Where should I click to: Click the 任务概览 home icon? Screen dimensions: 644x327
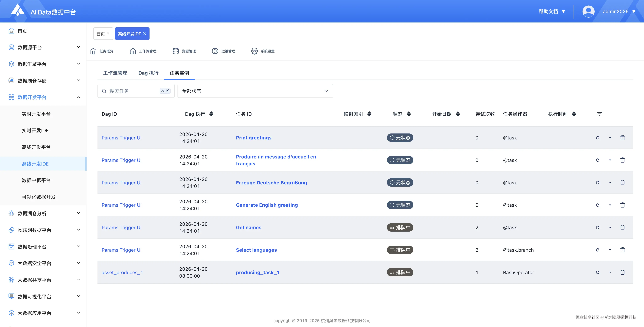(93, 51)
